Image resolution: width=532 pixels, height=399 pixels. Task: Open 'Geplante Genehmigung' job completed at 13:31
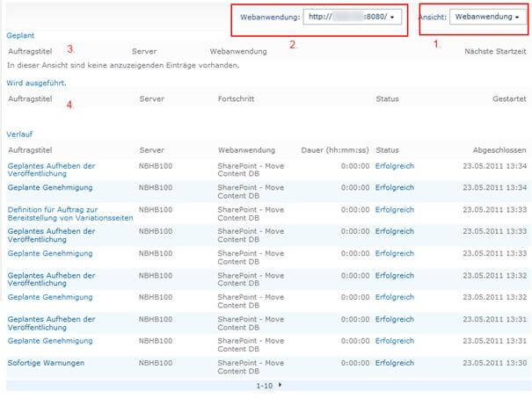coord(50,341)
